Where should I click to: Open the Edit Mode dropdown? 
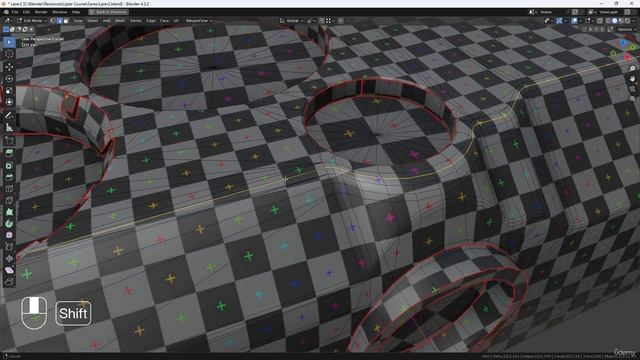(33, 21)
